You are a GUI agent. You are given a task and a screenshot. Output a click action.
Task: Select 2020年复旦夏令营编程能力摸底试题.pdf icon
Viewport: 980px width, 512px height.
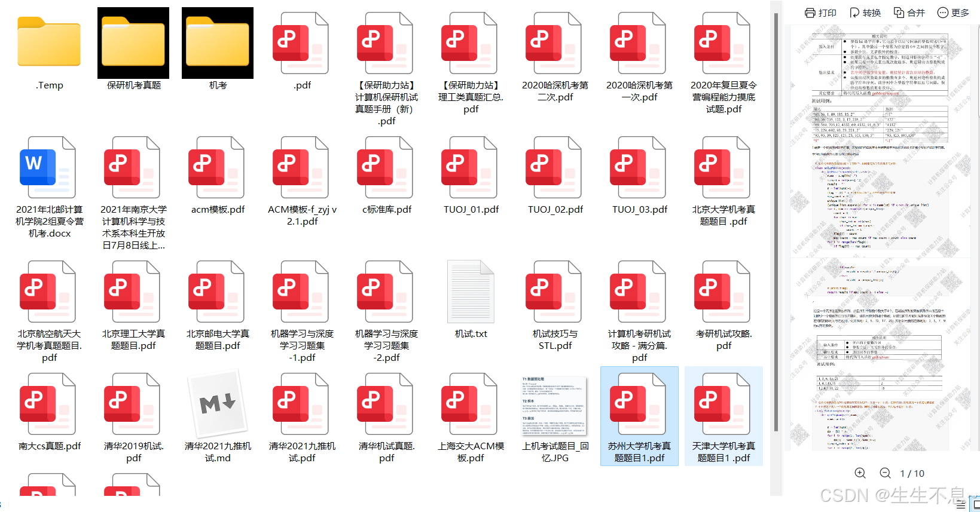[723, 43]
